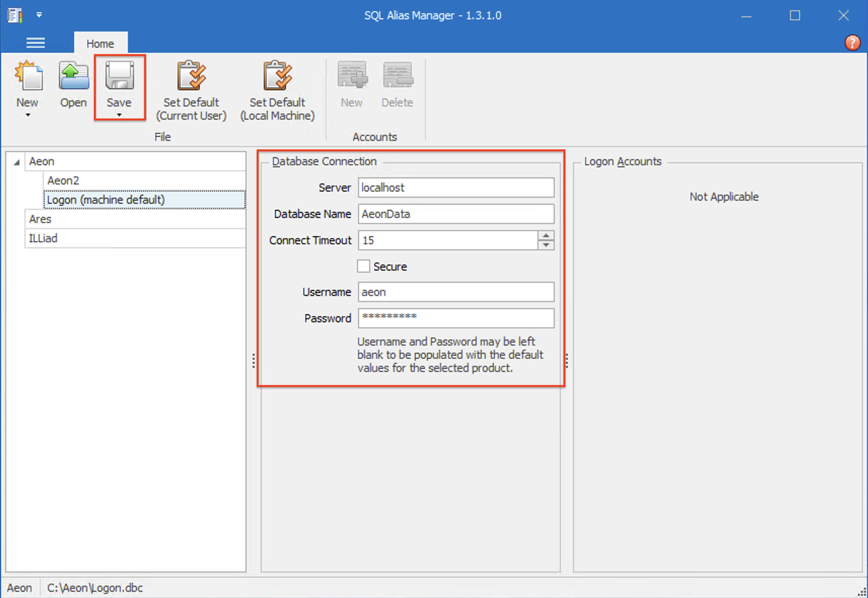868x598 pixels.
Task: Click the Save icon
Action: point(119,77)
